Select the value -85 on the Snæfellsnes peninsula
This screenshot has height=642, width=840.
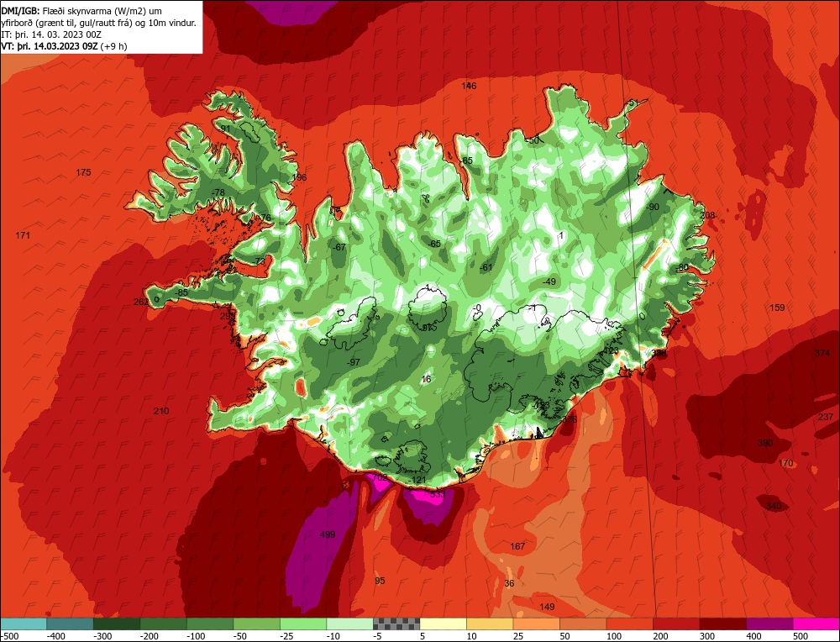pos(181,292)
